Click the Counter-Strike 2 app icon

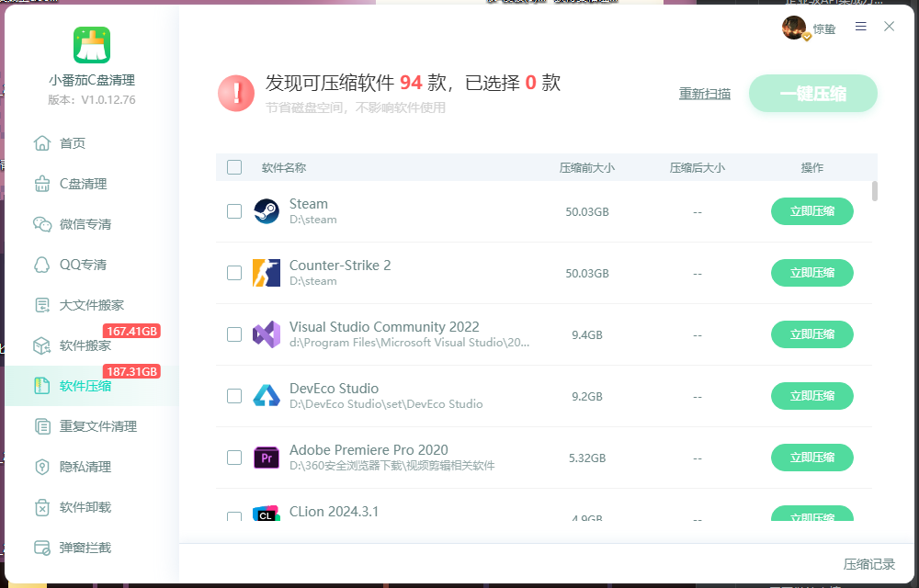pyautogui.click(x=267, y=272)
